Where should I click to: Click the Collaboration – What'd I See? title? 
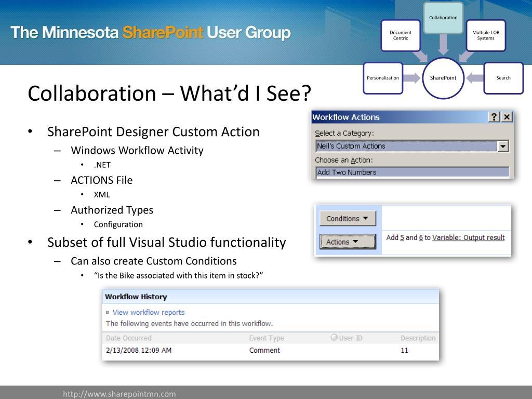[x=169, y=94]
